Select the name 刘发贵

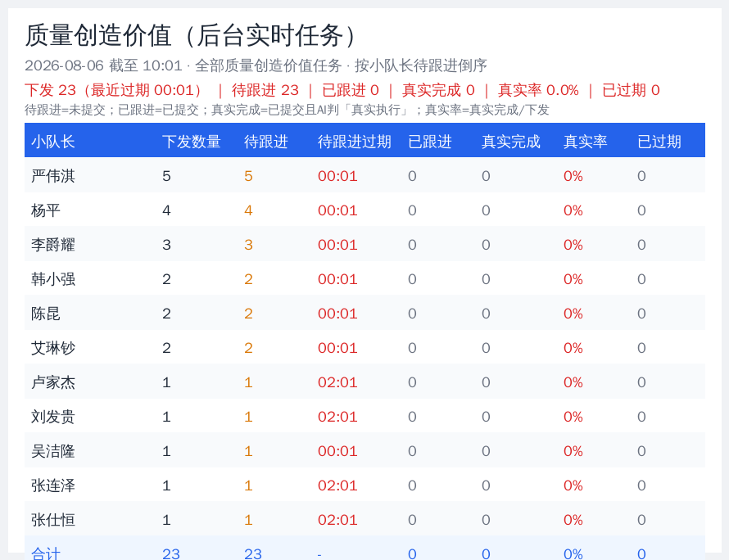click(53, 417)
